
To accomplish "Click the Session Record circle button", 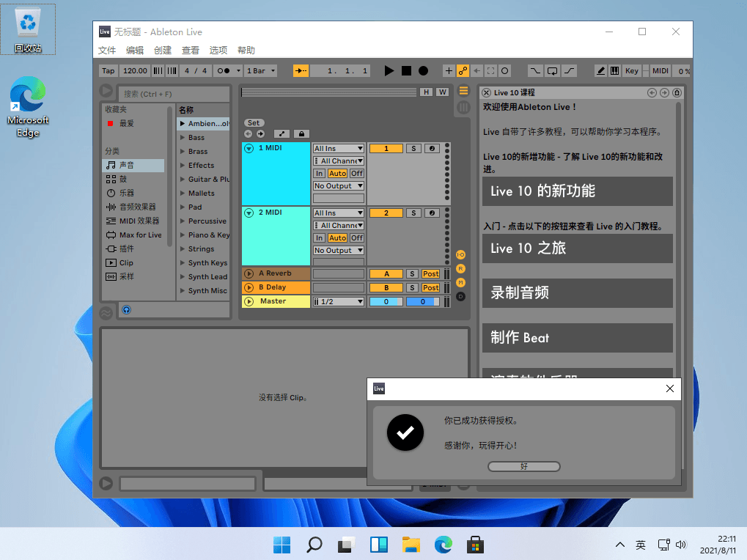I will (505, 71).
